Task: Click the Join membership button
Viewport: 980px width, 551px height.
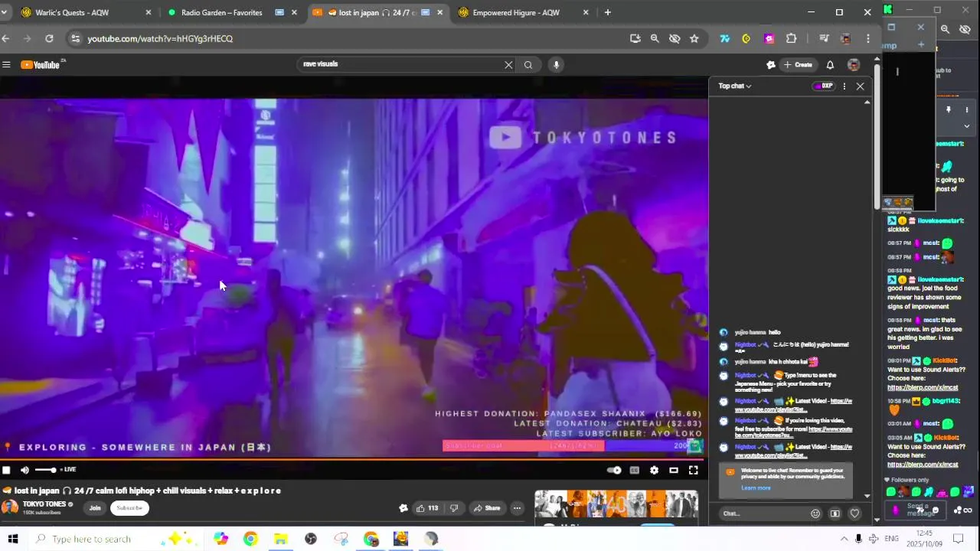Action: pos(95,508)
